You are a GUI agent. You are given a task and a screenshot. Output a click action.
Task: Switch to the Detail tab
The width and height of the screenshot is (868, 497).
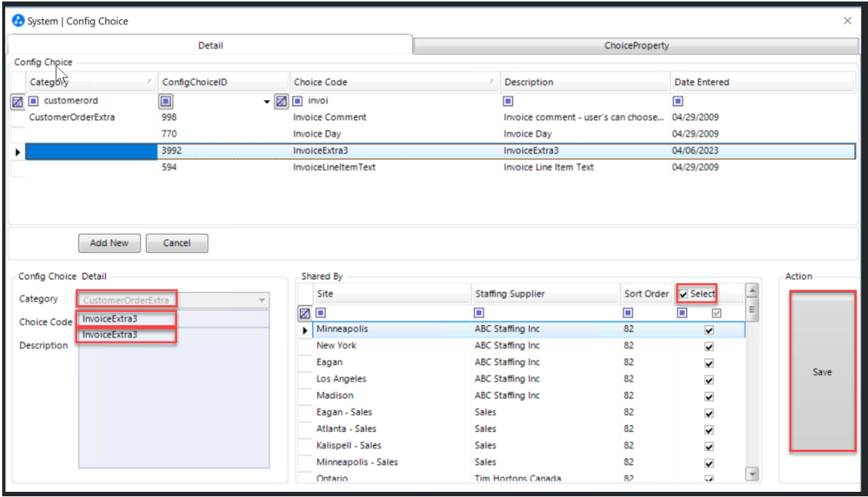tap(210, 45)
